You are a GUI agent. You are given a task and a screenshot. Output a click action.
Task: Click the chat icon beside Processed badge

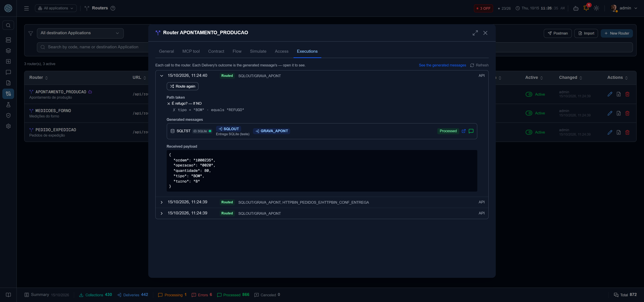coord(471,131)
